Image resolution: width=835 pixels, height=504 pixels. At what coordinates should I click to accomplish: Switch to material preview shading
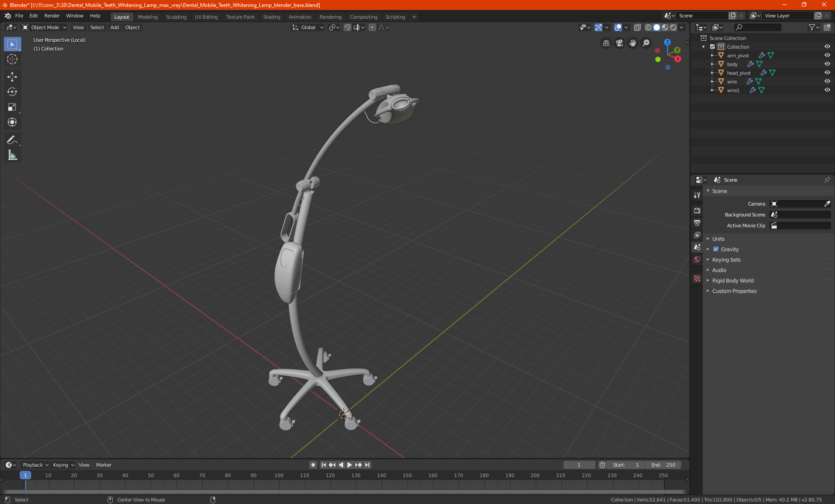coord(665,27)
